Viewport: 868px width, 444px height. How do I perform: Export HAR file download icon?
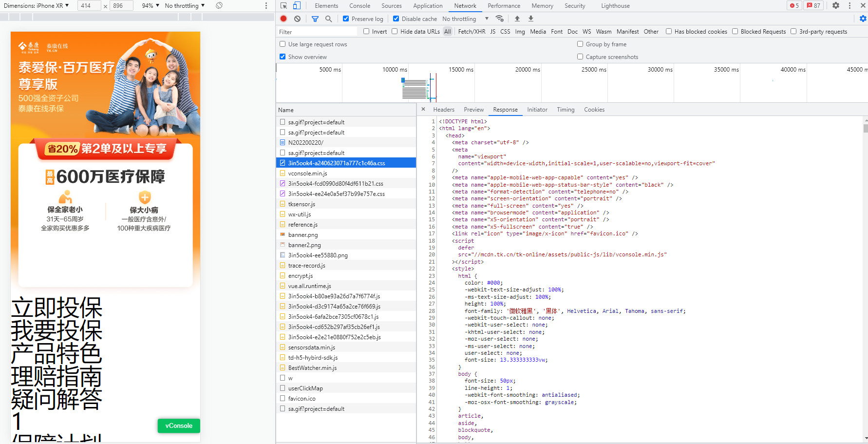[x=531, y=19]
